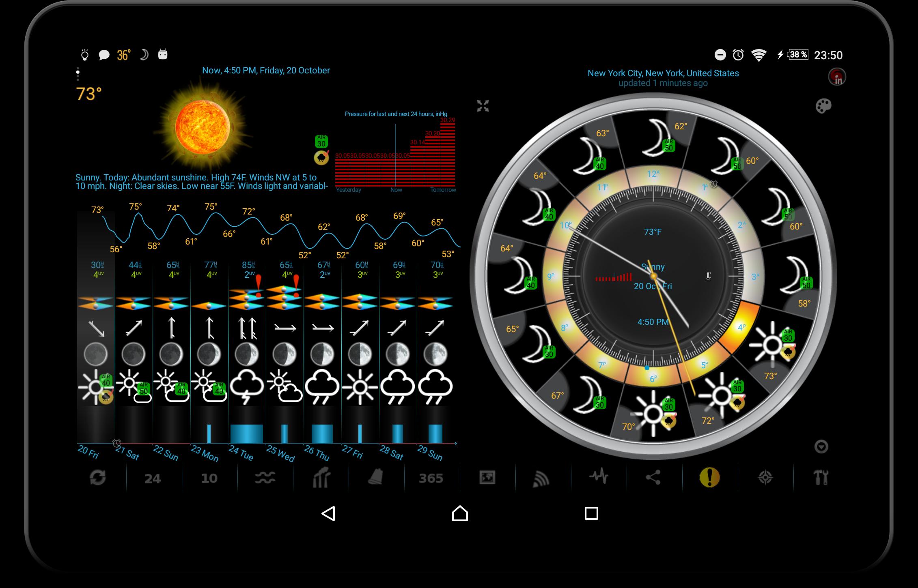The height and width of the screenshot is (588, 918).
Task: Tap the red 'in' badge icon
Action: click(837, 77)
